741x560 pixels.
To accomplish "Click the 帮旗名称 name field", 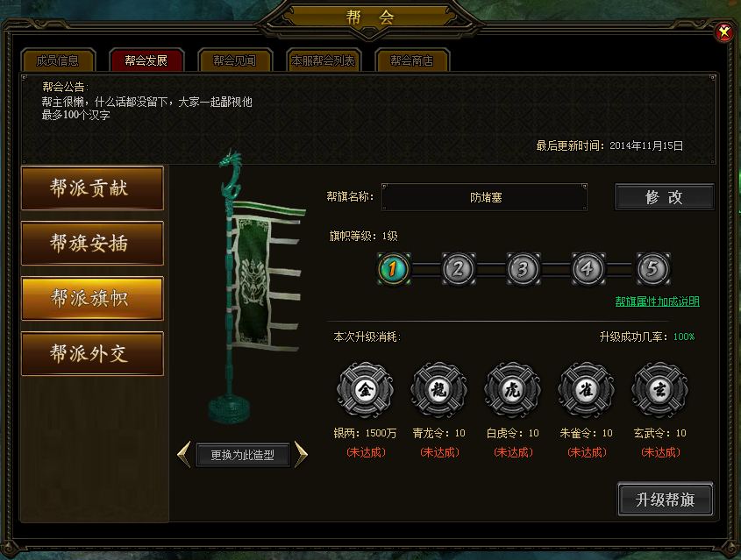I will (484, 197).
